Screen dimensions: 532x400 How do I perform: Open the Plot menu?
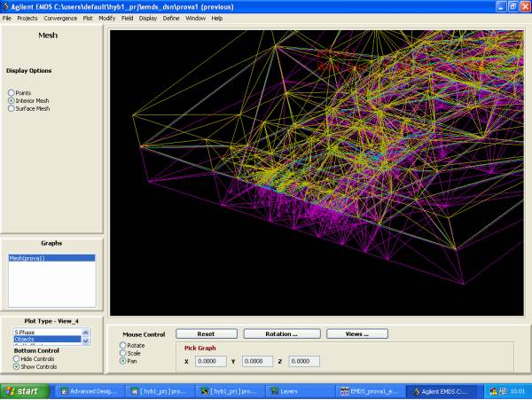click(x=88, y=19)
